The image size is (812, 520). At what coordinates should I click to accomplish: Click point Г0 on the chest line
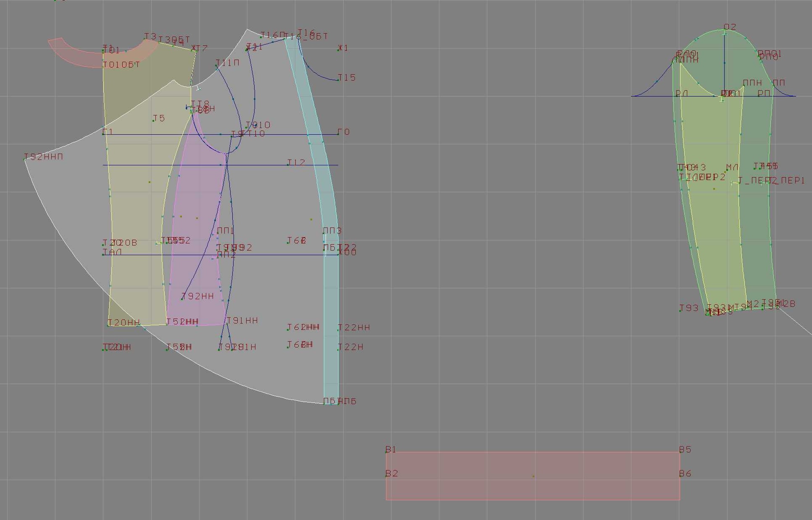tap(338, 134)
